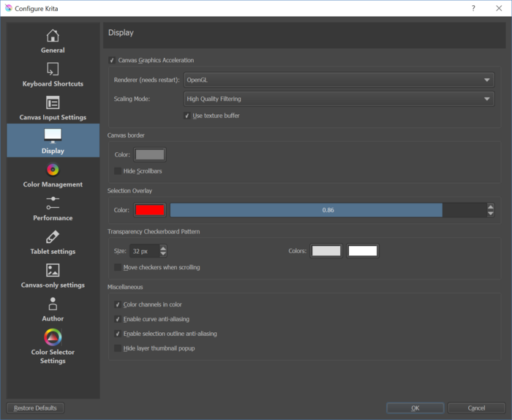
Task: Open Canvas-only settings icon
Action: (x=53, y=271)
